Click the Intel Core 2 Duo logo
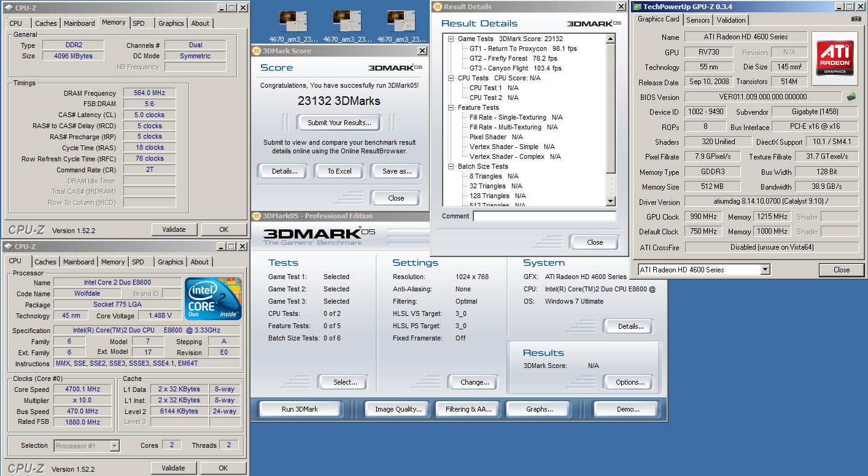 pos(213,299)
